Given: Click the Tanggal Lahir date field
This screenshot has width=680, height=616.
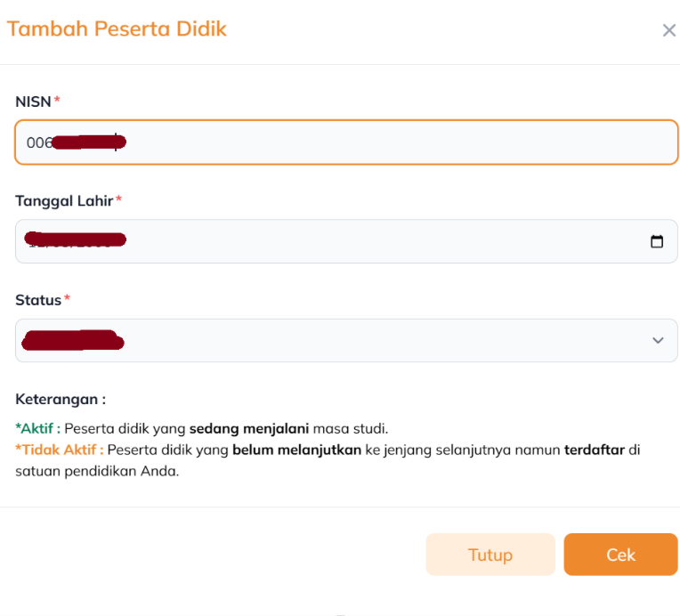Looking at the screenshot, I should 338,241.
